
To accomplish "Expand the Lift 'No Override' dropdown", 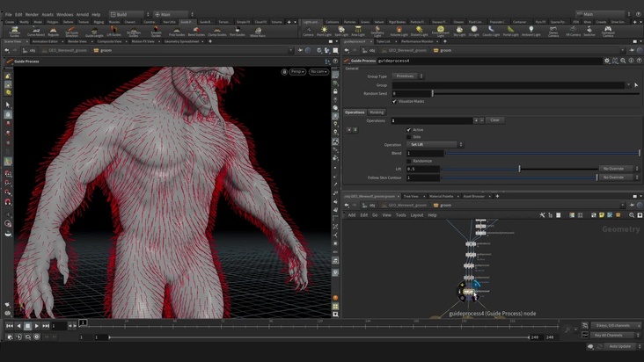I will tap(619, 169).
